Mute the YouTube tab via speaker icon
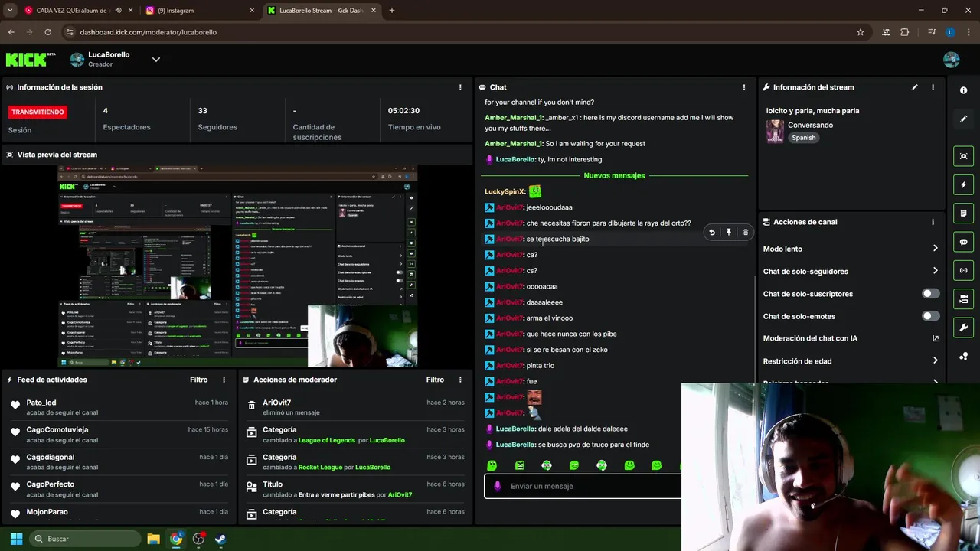The height and width of the screenshot is (551, 980). pos(118,11)
